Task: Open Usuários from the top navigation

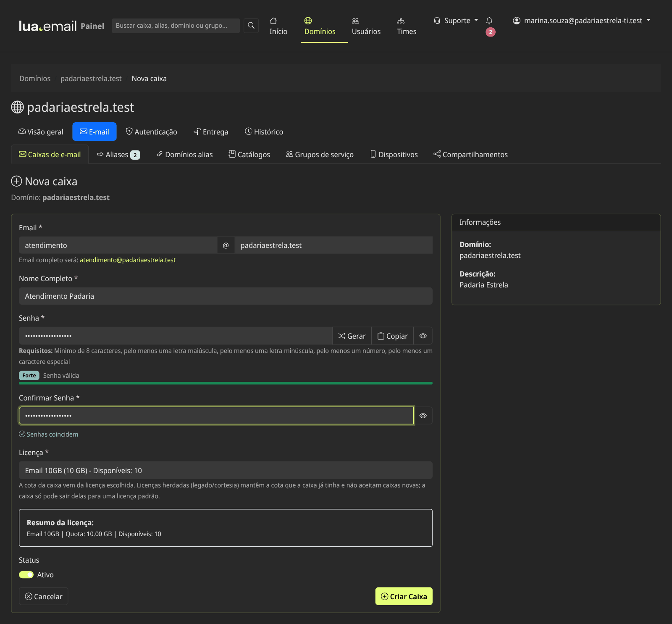Action: pos(366,26)
